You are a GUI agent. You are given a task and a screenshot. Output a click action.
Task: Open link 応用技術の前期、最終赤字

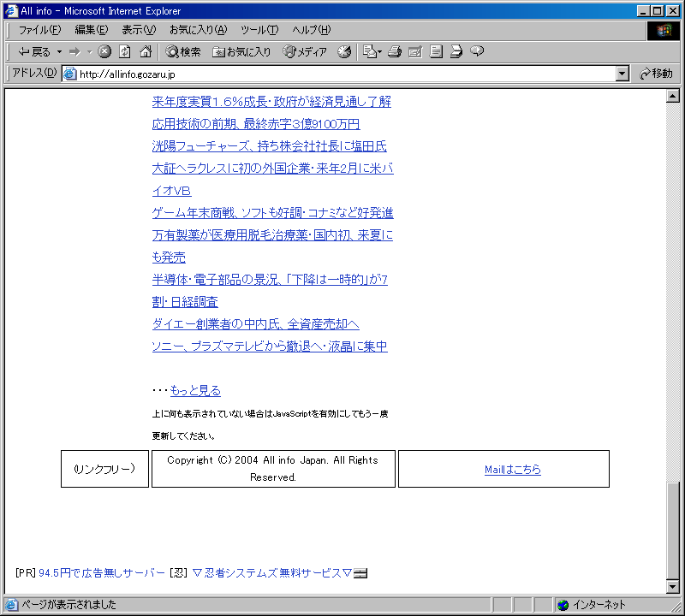(256, 124)
